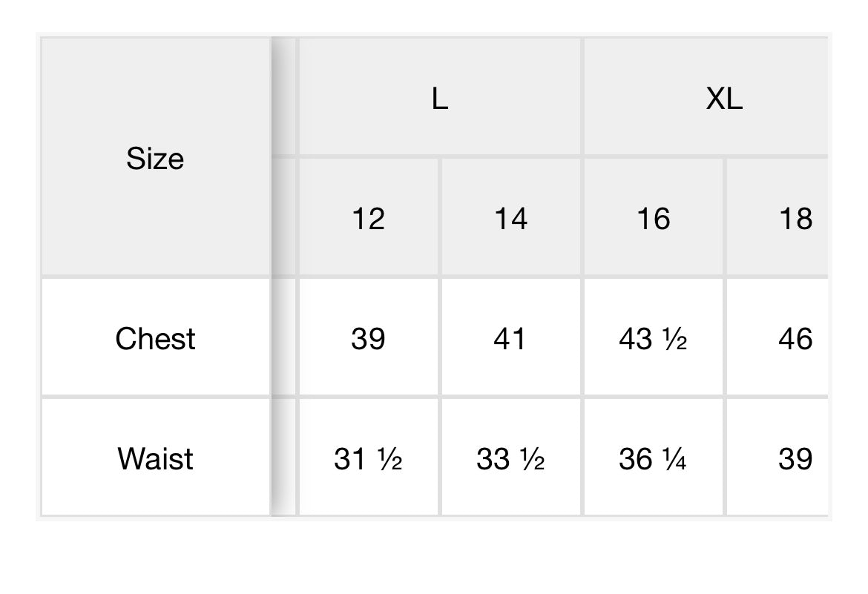The width and height of the screenshot is (868, 594).
Task: Click chest measurement 39 for size 12
Action: pyautogui.click(x=368, y=339)
